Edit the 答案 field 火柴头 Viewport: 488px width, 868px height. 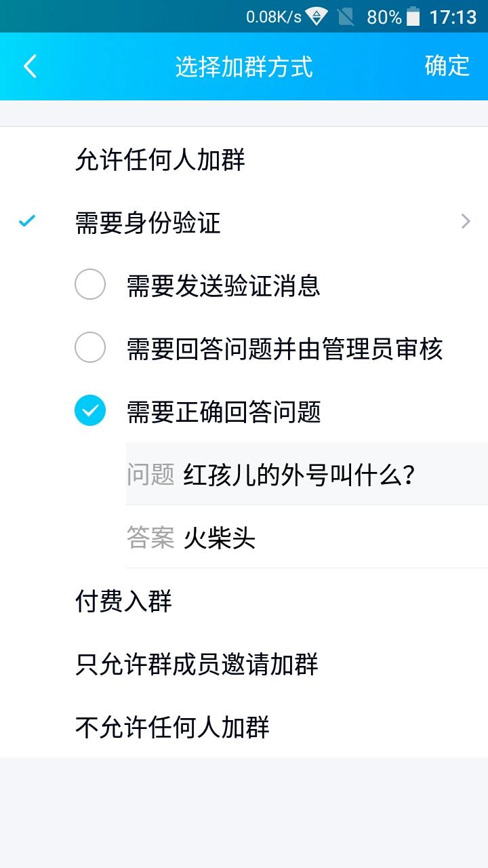(x=307, y=536)
